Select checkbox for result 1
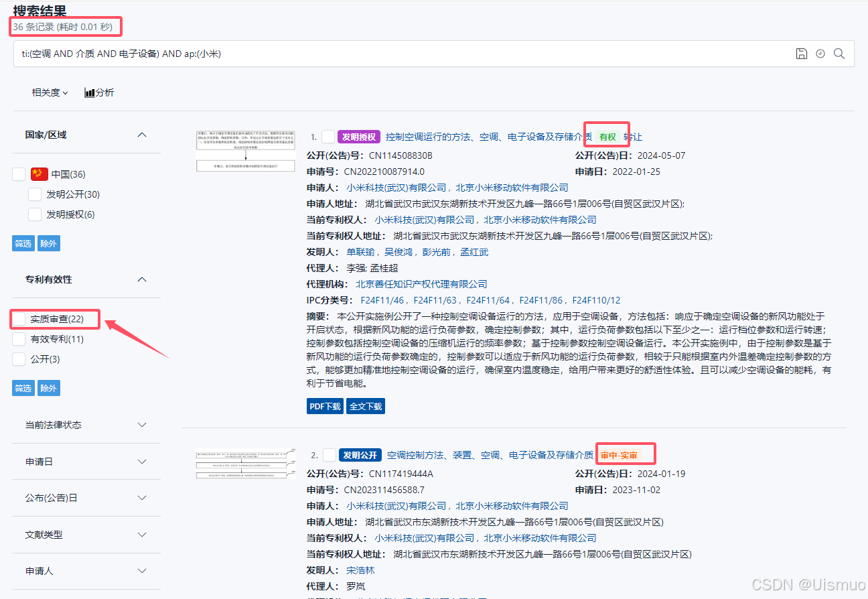The width and height of the screenshot is (868, 599). [x=328, y=137]
